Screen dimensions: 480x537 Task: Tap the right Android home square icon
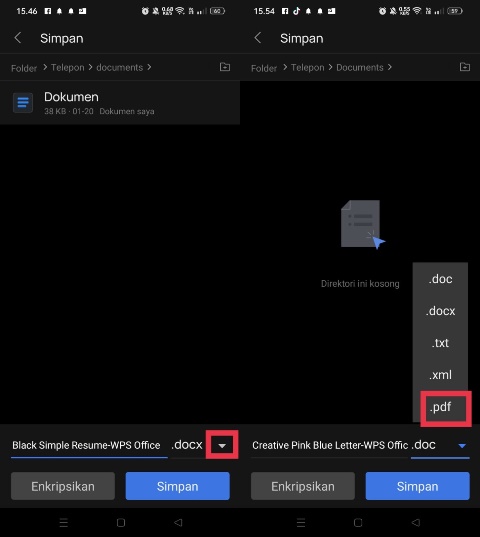click(358, 522)
